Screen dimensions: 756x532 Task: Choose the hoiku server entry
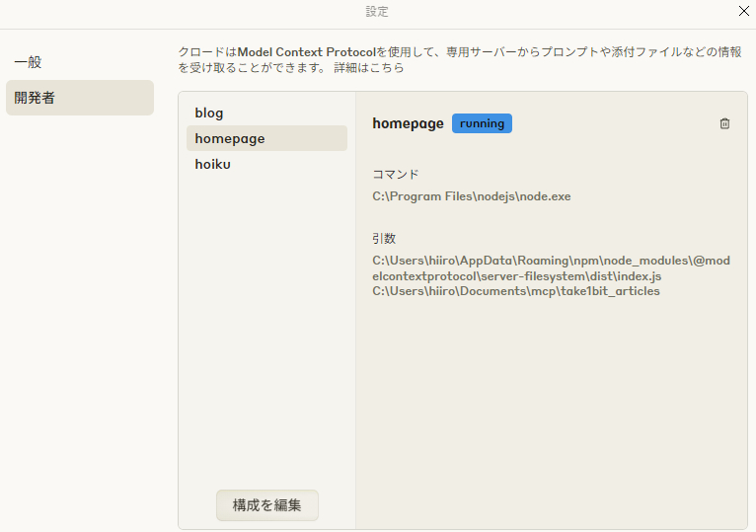point(212,164)
